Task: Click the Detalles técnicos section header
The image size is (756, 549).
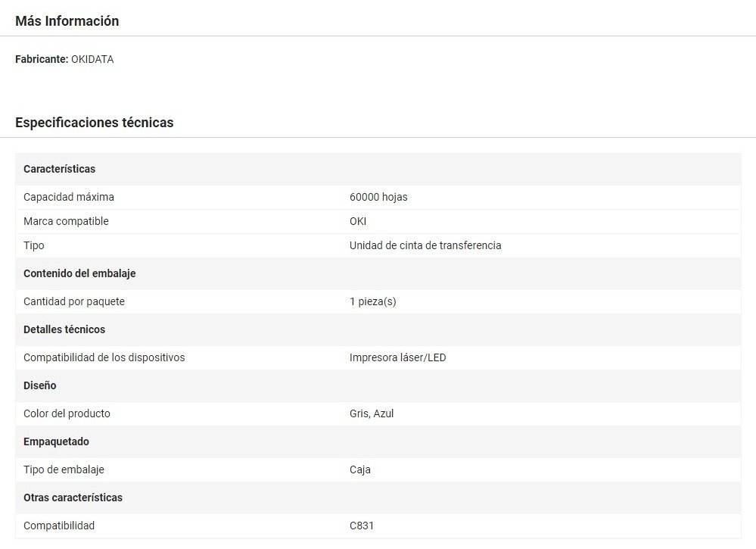Action: pos(64,329)
